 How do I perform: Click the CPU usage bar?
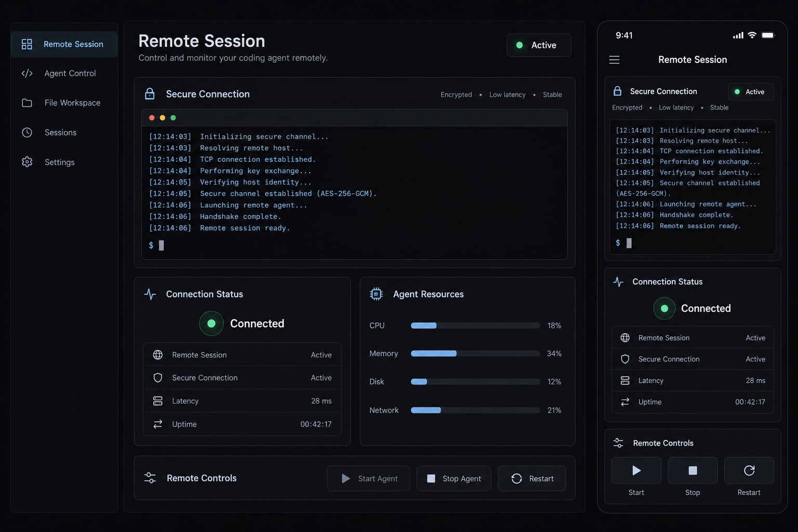pyautogui.click(x=475, y=326)
